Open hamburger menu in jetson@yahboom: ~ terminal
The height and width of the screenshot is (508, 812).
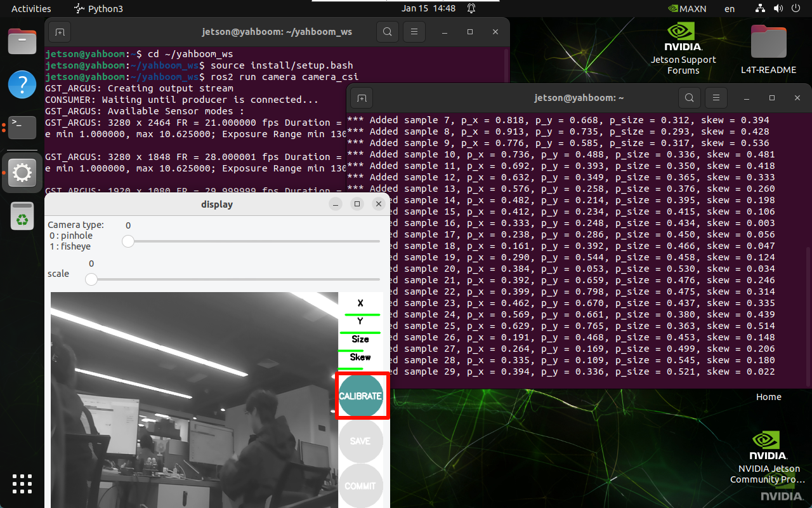point(716,98)
